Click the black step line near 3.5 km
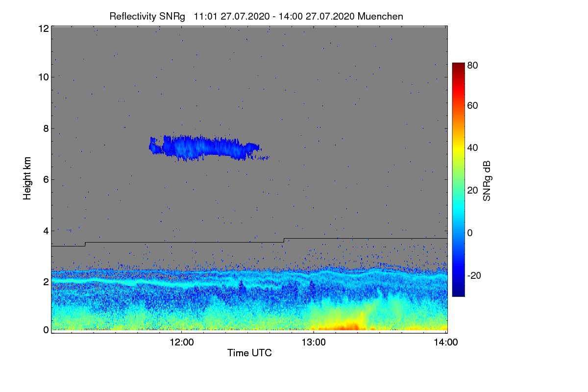The image size is (588, 392). point(249,242)
